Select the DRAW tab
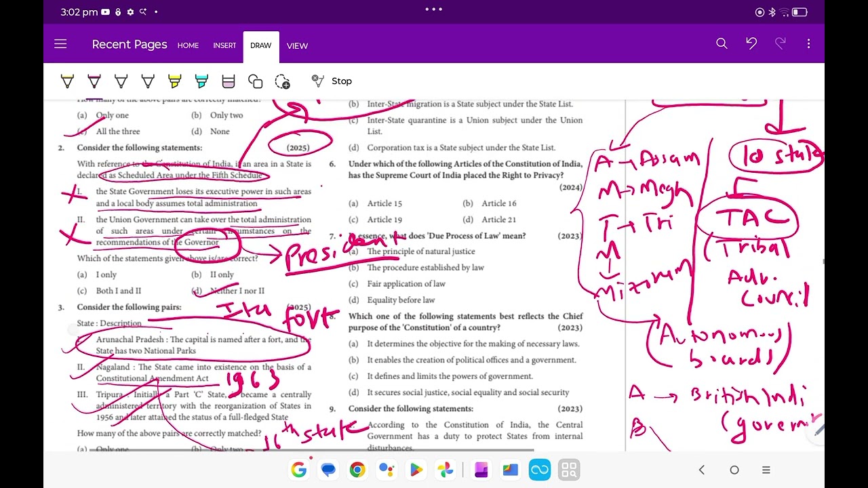868x488 pixels. click(x=260, y=45)
